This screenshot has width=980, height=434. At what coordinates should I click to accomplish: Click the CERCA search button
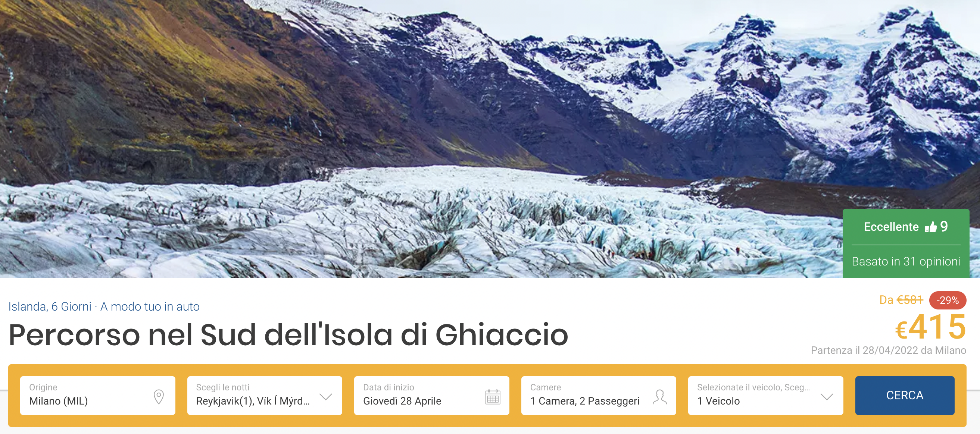(x=905, y=395)
